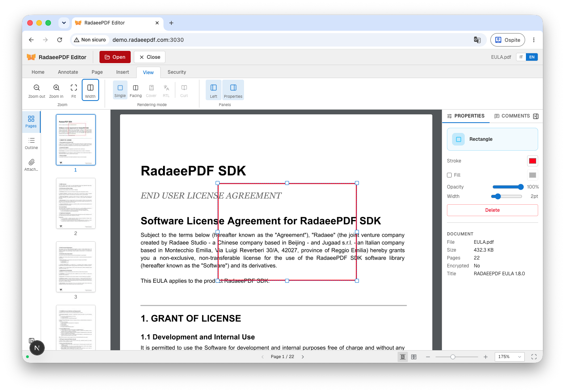Click the Non sicuro site info chip
The width and height of the screenshot is (565, 392).
90,40
